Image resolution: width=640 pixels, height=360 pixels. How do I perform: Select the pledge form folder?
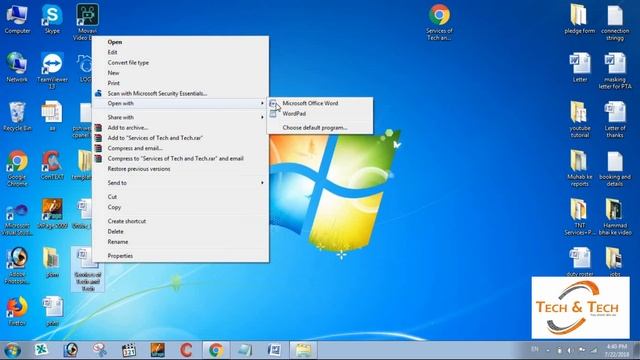tap(580, 19)
